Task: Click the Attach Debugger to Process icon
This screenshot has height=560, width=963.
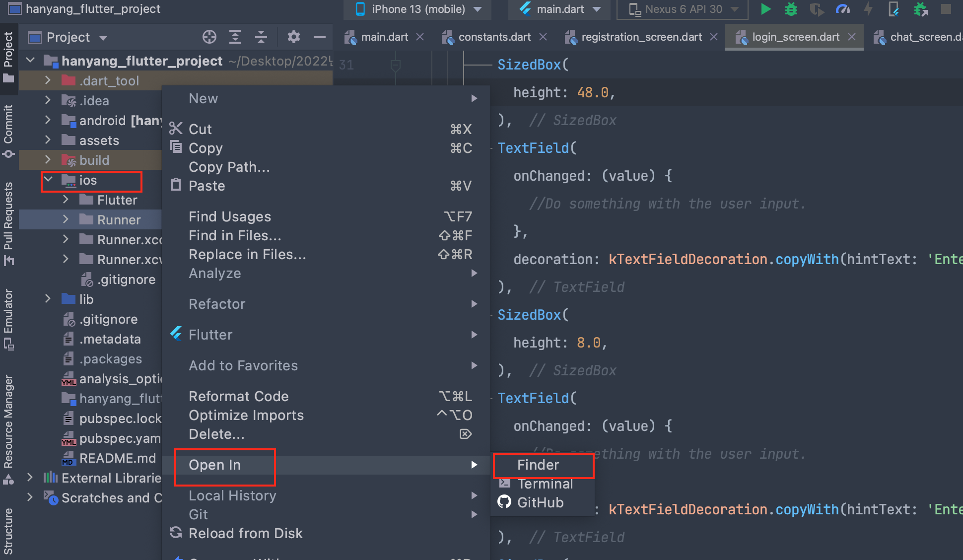Action: (x=921, y=9)
